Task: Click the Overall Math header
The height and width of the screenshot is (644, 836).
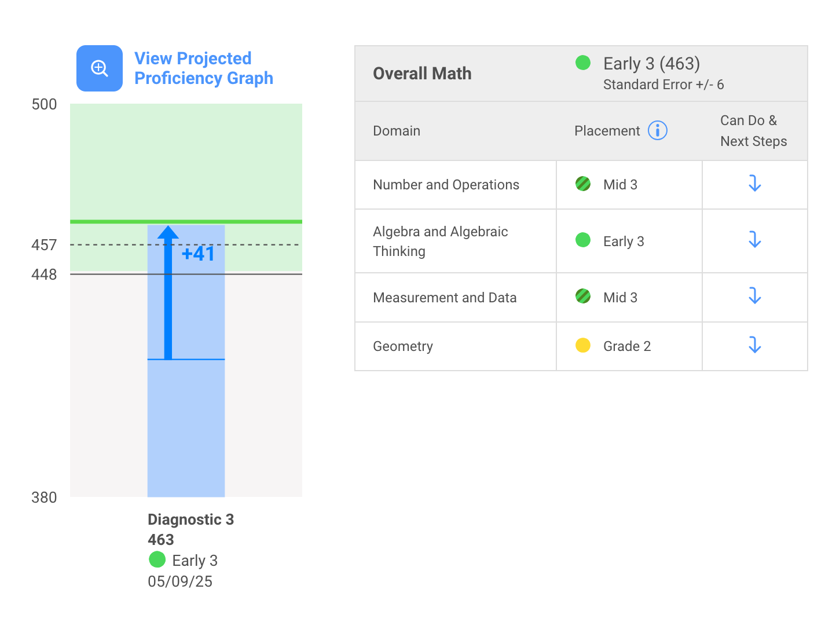Action: (422, 73)
